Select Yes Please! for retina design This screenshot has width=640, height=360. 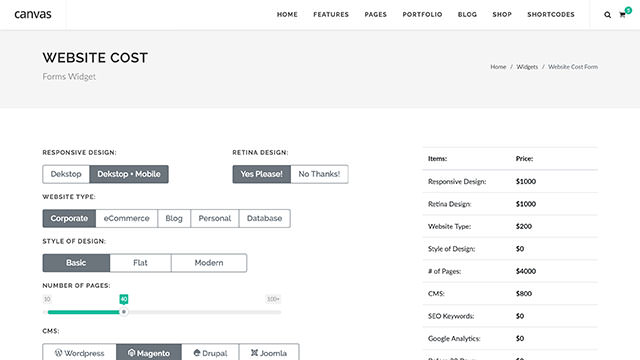tap(262, 174)
